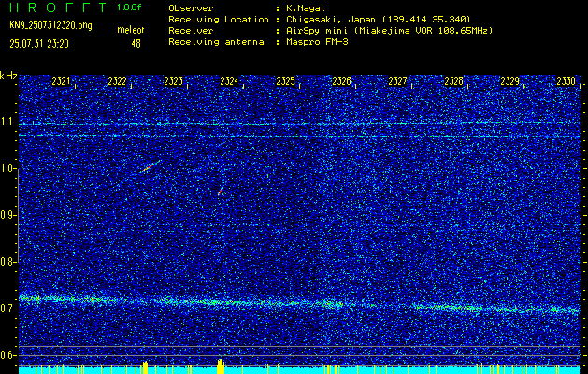This screenshot has width=588, height=374.
Task: Click the 0.8 kHz axis label
Action: coord(8,262)
